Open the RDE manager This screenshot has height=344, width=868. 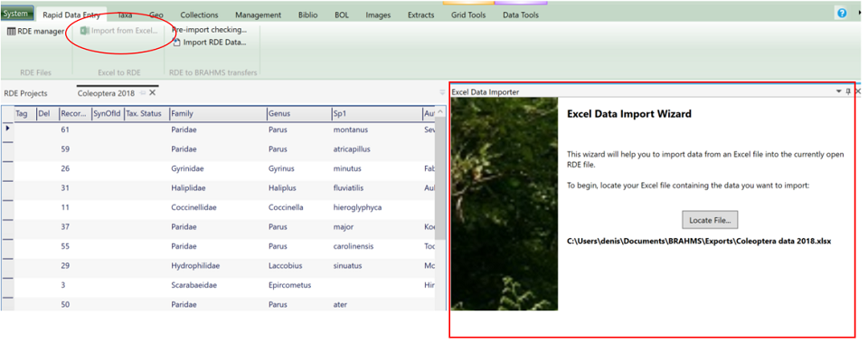coord(35,31)
